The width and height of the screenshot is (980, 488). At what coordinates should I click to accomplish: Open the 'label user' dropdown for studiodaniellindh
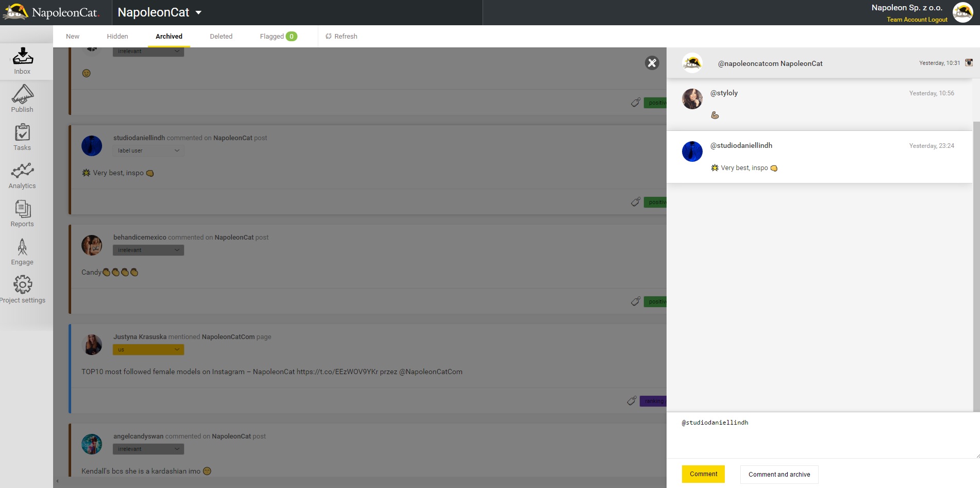tap(148, 150)
